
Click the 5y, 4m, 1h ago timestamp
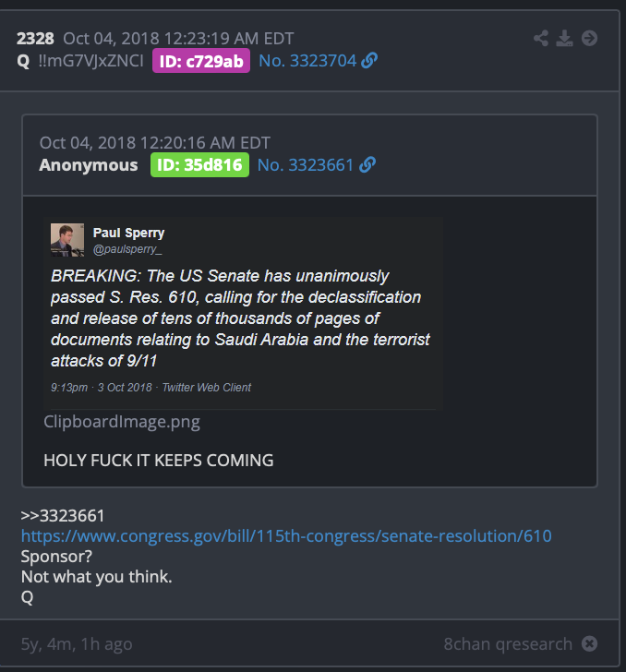77,643
